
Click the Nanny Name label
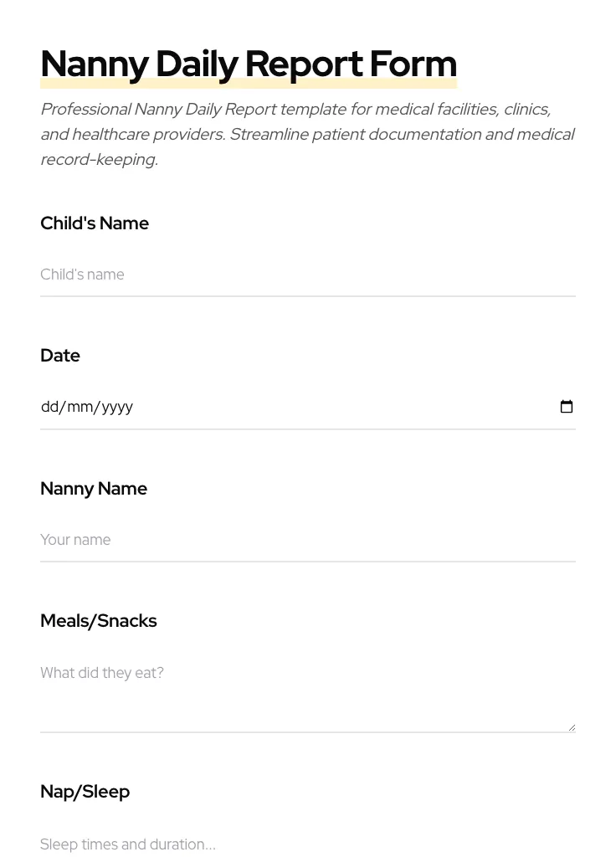pos(94,489)
